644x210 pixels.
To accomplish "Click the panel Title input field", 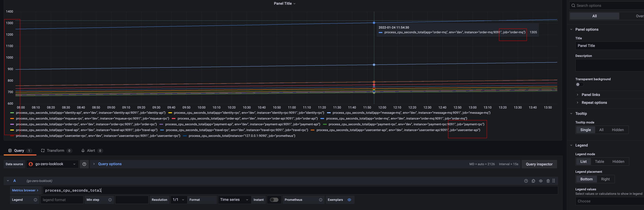I will coord(609,46).
